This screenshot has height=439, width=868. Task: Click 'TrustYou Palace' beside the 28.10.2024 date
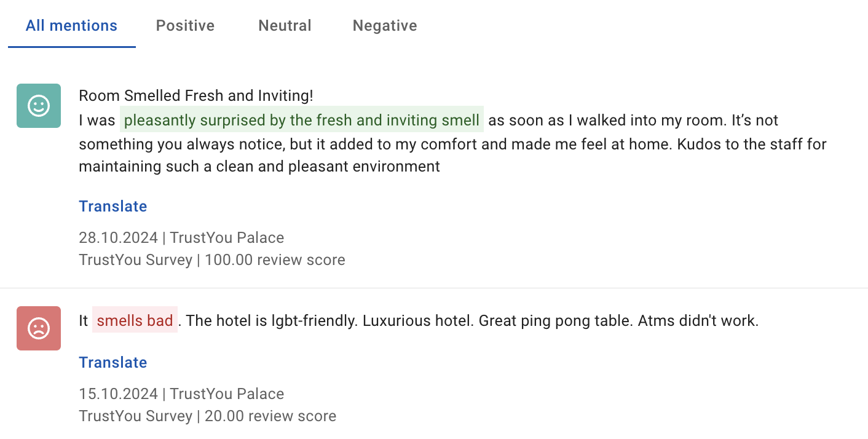[x=227, y=238]
